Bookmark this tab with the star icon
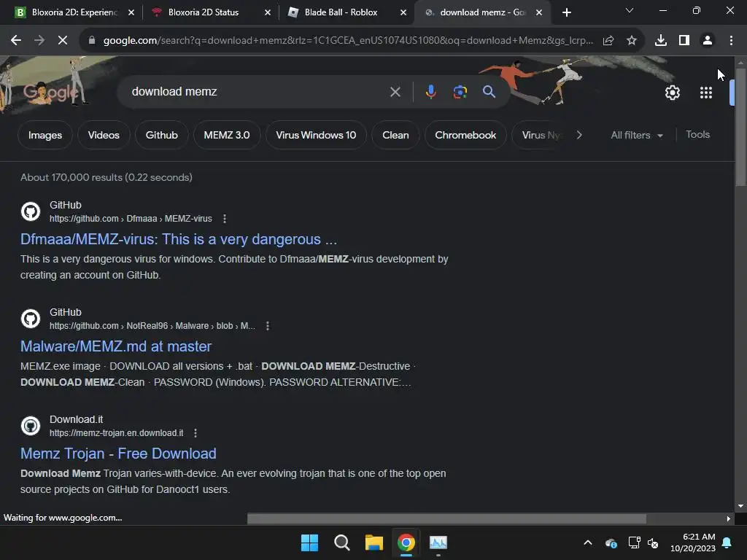The width and height of the screenshot is (747, 560). pyautogui.click(x=632, y=41)
